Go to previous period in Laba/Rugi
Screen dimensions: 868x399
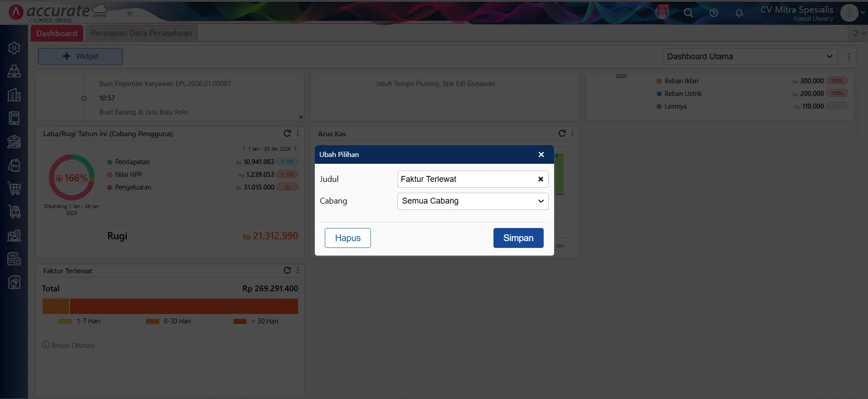click(243, 148)
